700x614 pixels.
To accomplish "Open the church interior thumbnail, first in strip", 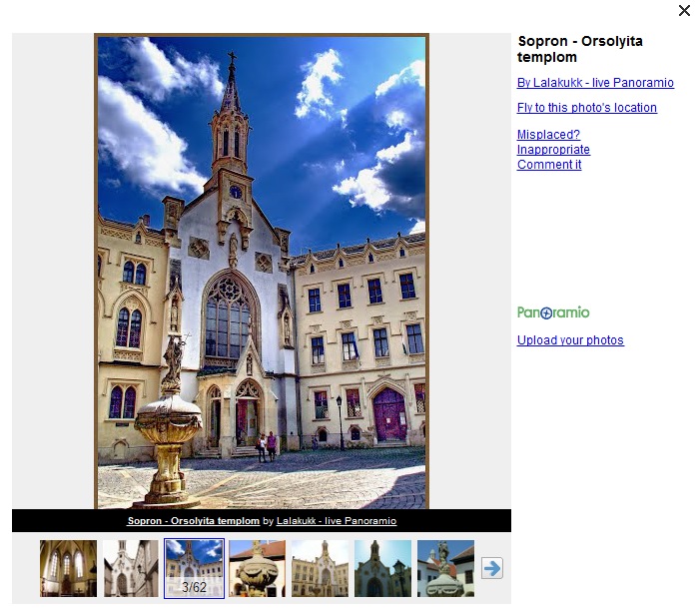I will point(68,568).
